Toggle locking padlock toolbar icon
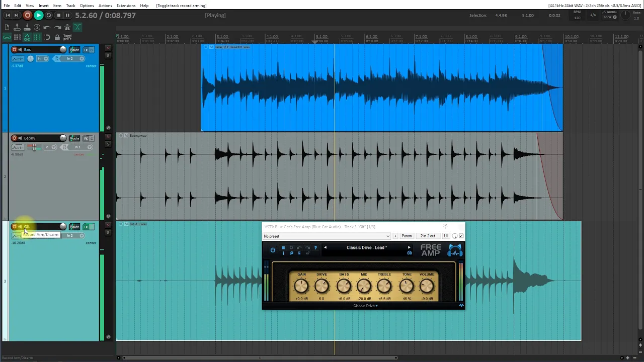Image resolution: width=644 pixels, height=362 pixels. tap(57, 37)
